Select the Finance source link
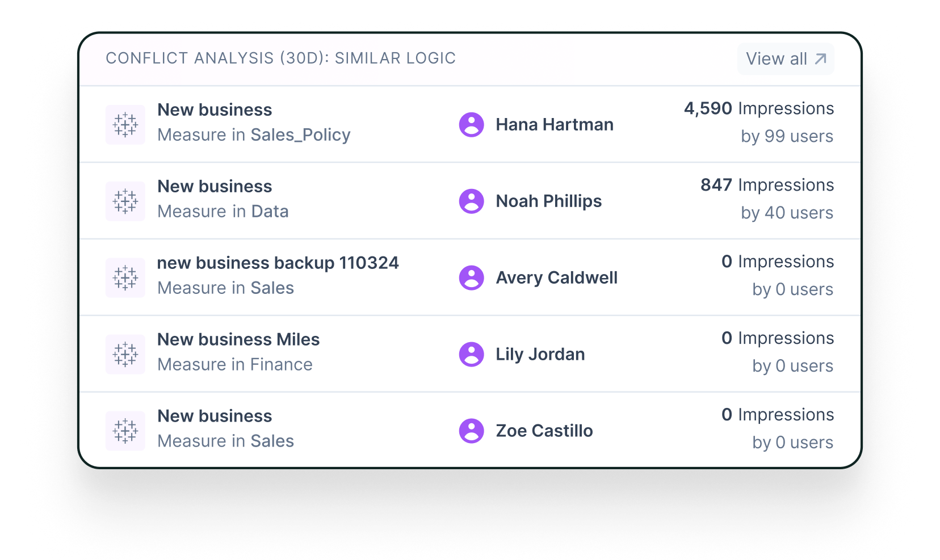 (x=281, y=365)
